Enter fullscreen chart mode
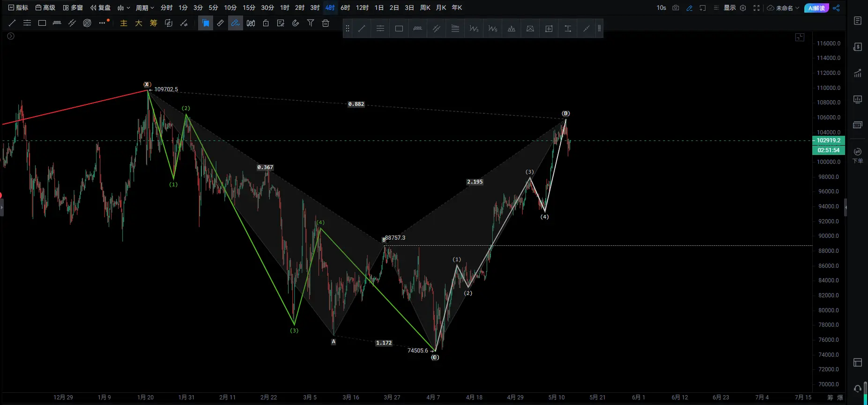Viewport: 868px width, 405px height. pos(757,7)
